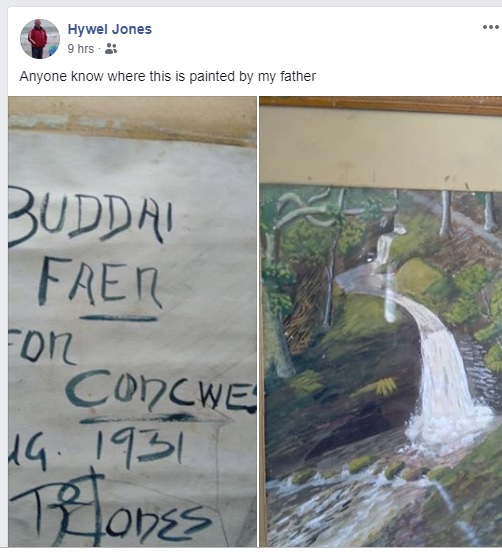Click the post text about the father's painting
Image resolution: width=502 pixels, height=552 pixels.
pyautogui.click(x=168, y=76)
